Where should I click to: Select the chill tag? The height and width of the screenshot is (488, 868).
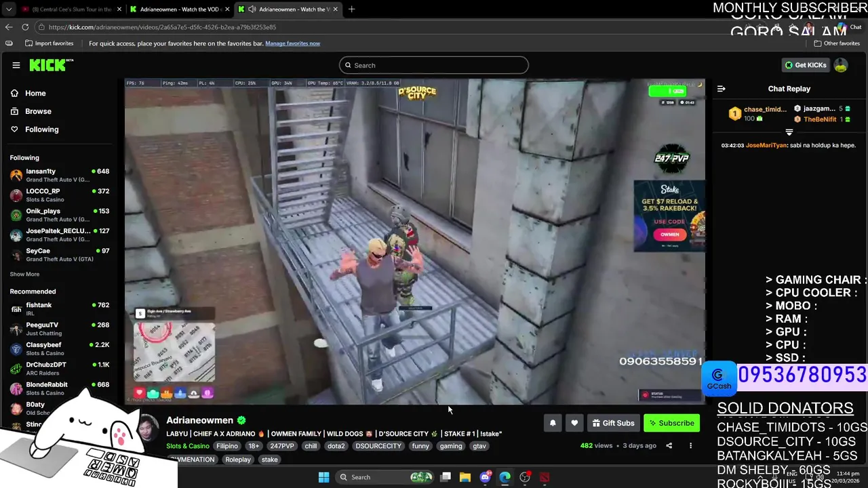311,446
